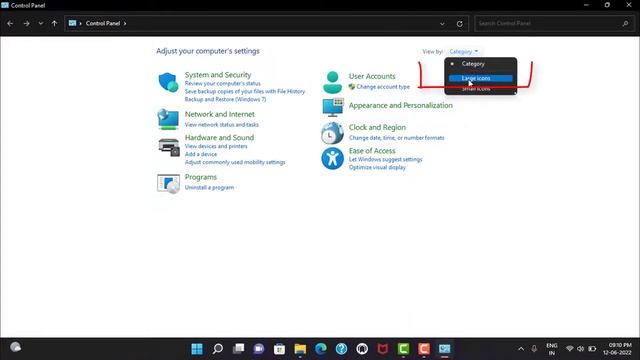Open the System and Security shield icon
This screenshot has height=360, width=640.
click(168, 82)
